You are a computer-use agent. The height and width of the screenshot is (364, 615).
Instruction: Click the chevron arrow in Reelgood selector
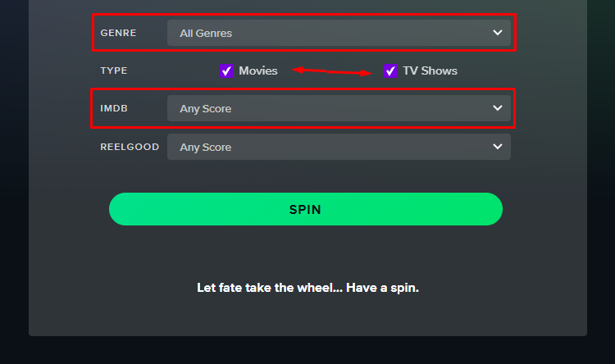click(x=498, y=146)
